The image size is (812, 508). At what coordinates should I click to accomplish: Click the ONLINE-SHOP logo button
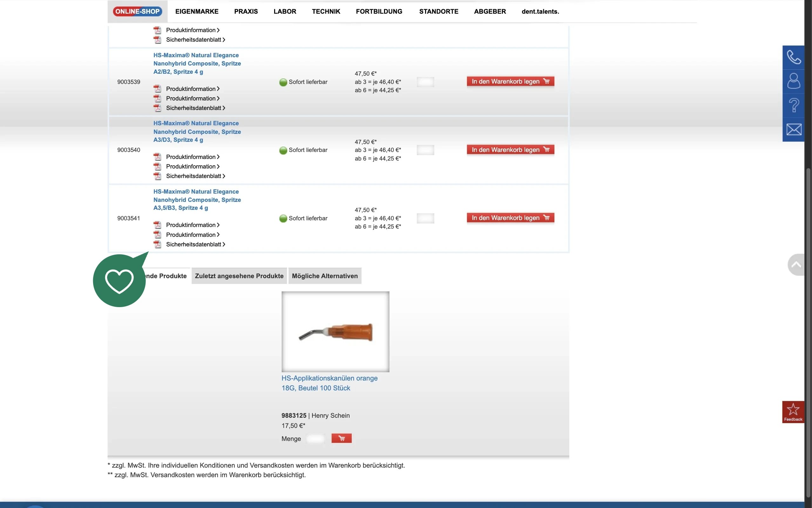click(138, 11)
